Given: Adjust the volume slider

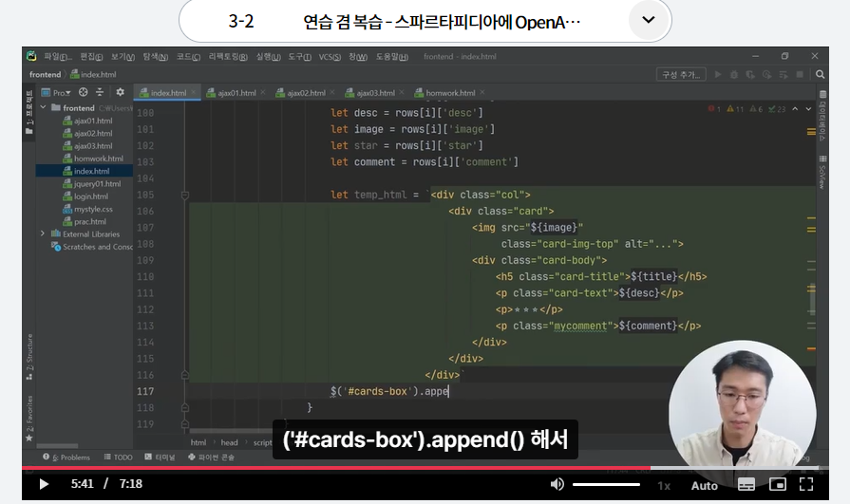Looking at the screenshot, I should point(606,484).
